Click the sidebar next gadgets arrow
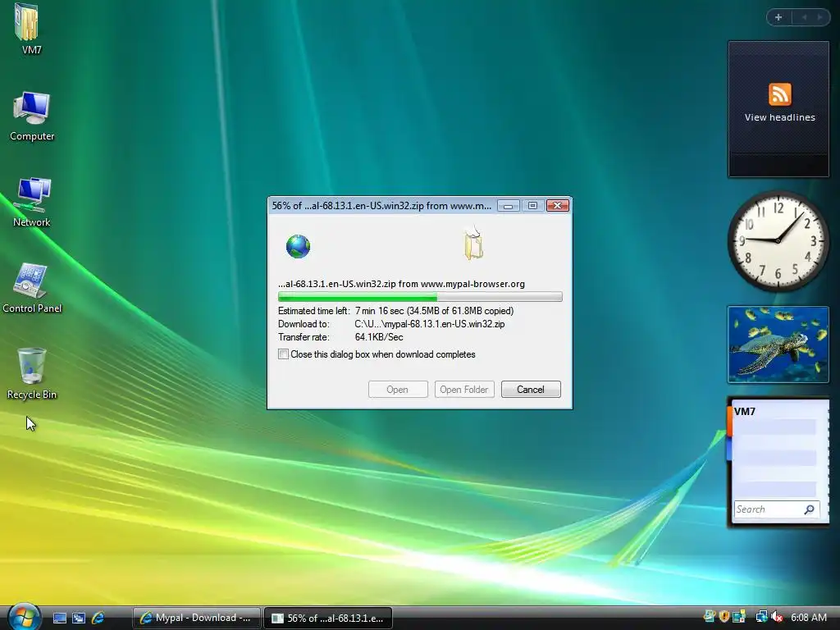Viewport: 840px width, 630px height. coord(819,17)
